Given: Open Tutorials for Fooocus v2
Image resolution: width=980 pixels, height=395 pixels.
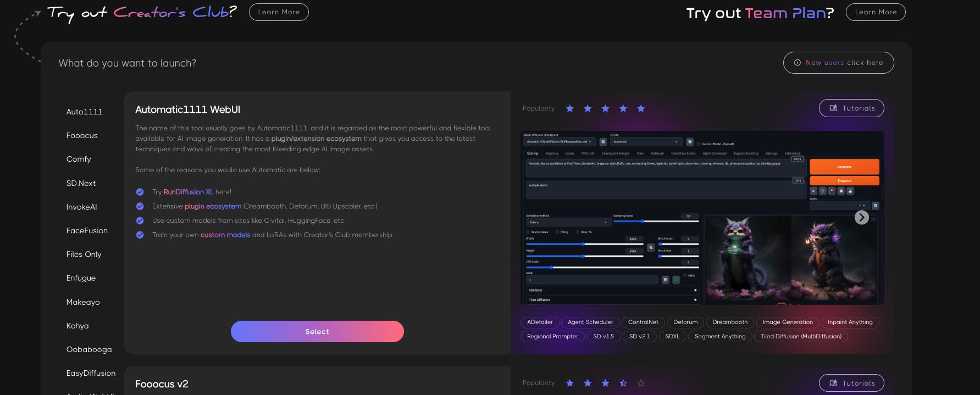Looking at the screenshot, I should [851, 383].
